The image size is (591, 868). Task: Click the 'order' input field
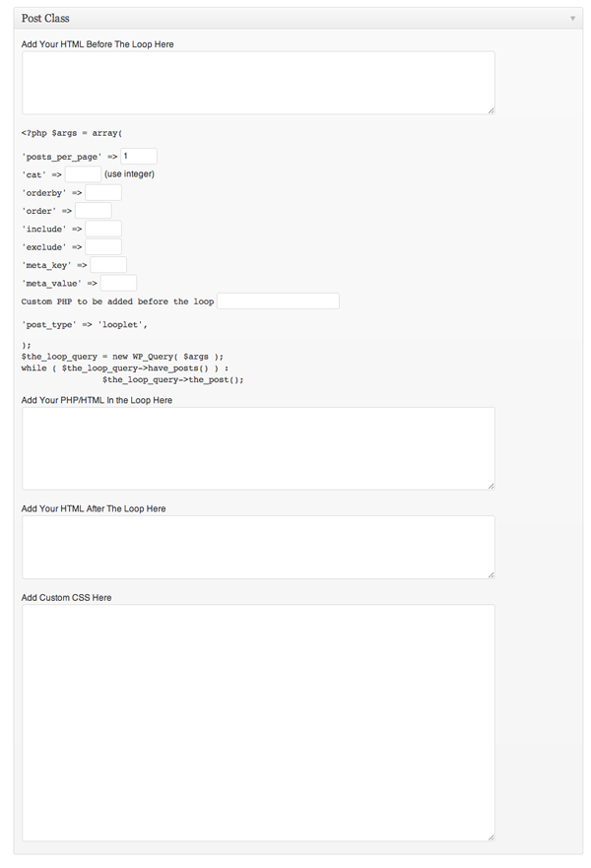click(x=94, y=211)
